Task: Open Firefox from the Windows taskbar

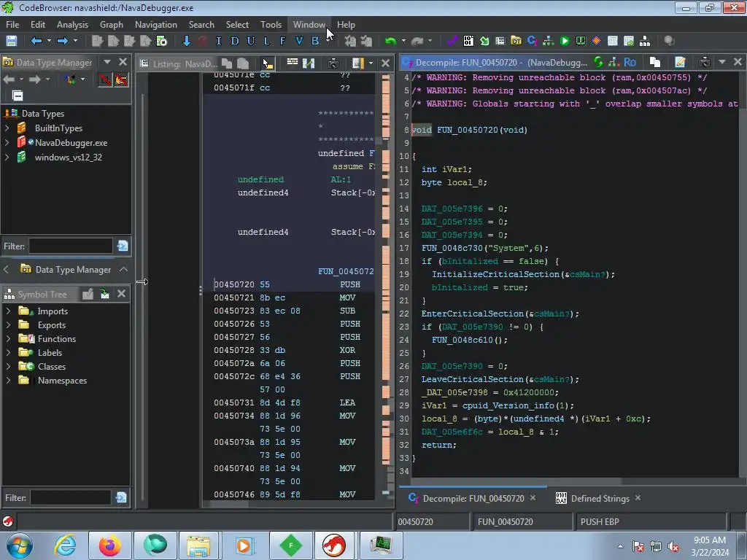Action: tap(109, 545)
